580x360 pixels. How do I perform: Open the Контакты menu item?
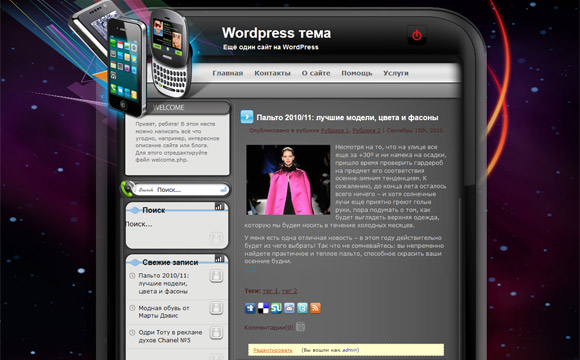tap(272, 73)
